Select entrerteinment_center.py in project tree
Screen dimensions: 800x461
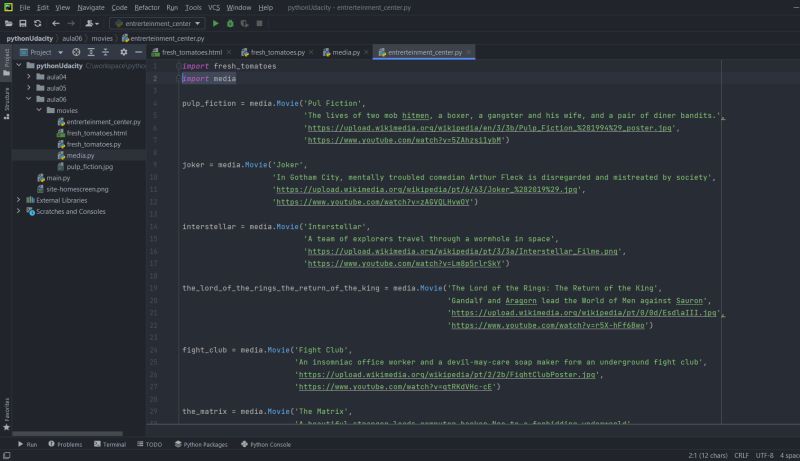(x=103, y=122)
